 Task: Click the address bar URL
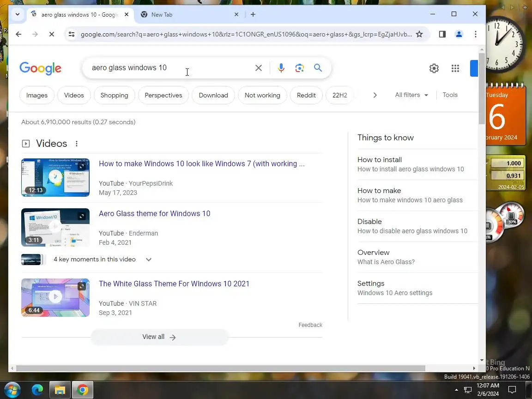coord(246,34)
